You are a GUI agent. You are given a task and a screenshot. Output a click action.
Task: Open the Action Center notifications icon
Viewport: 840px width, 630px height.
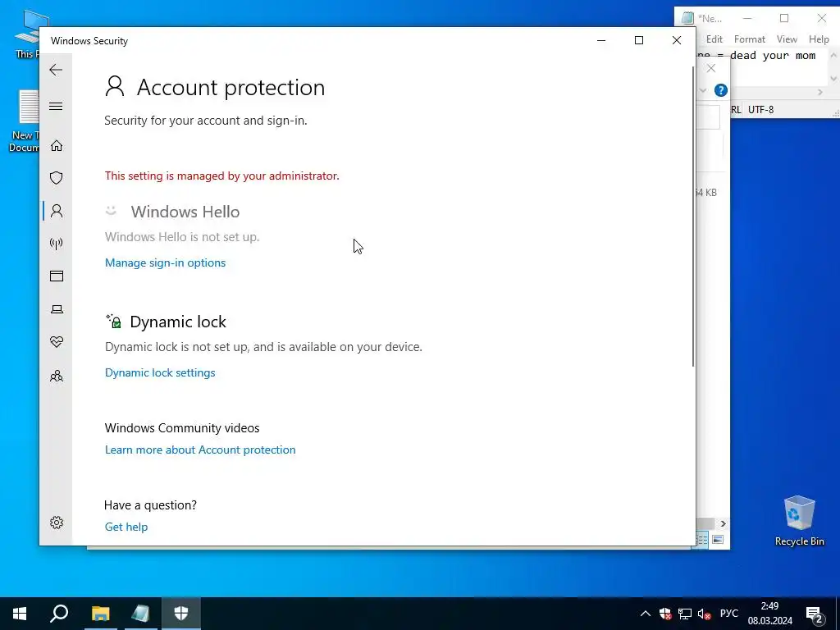(815, 614)
